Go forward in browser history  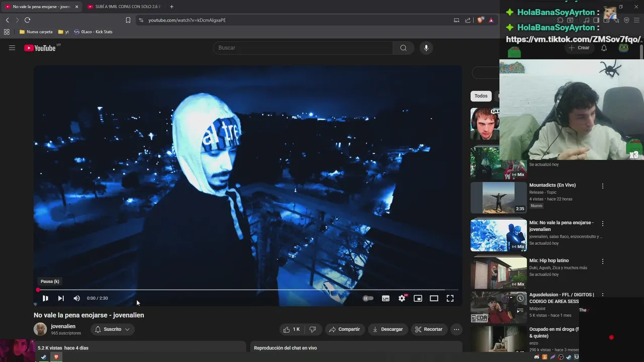point(17,20)
